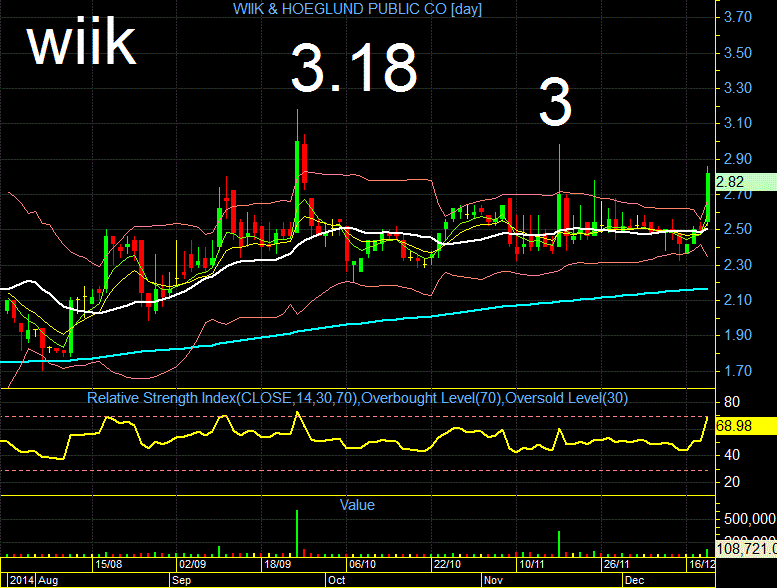
Task: Click the 15/08 date marker
Action: tap(109, 564)
